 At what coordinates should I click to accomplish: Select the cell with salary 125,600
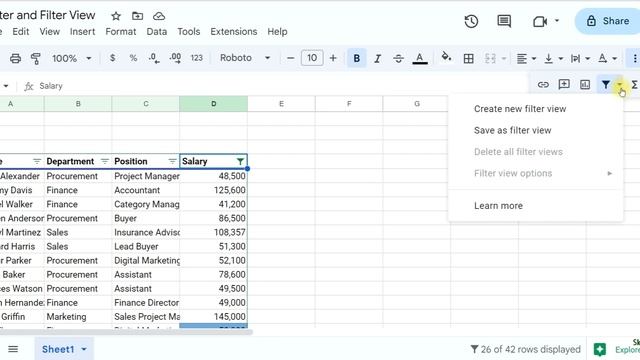tap(213, 190)
